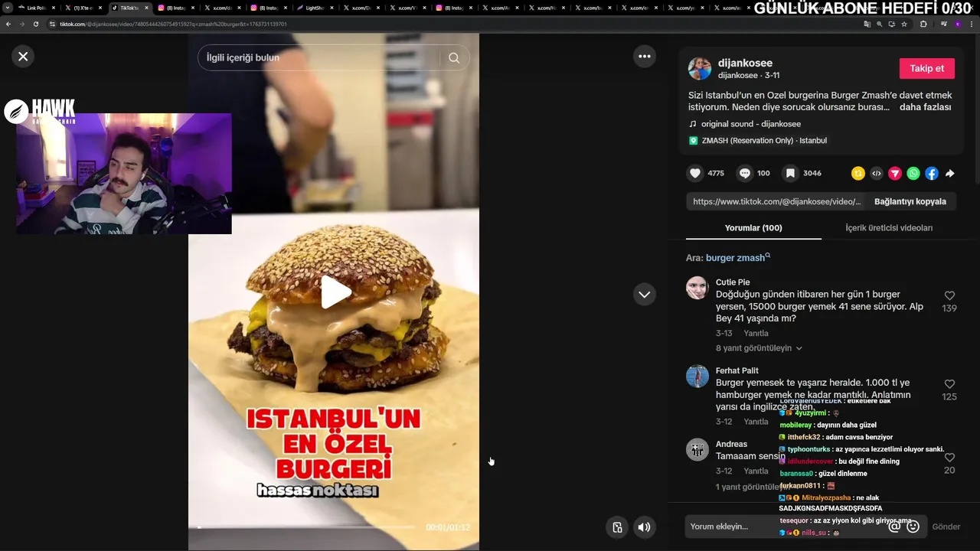This screenshot has width=980, height=551.
Task: Open Cutie Pie's profile avatar
Action: 697,288
